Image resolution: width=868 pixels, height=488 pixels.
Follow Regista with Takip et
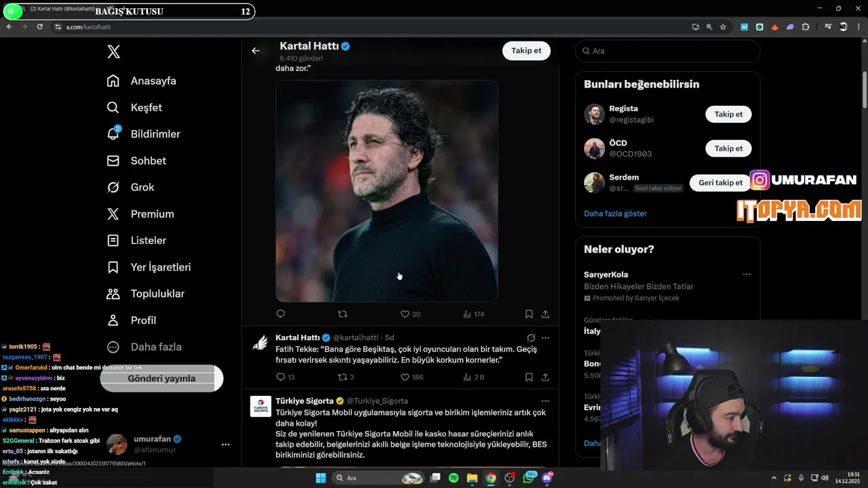click(x=728, y=114)
